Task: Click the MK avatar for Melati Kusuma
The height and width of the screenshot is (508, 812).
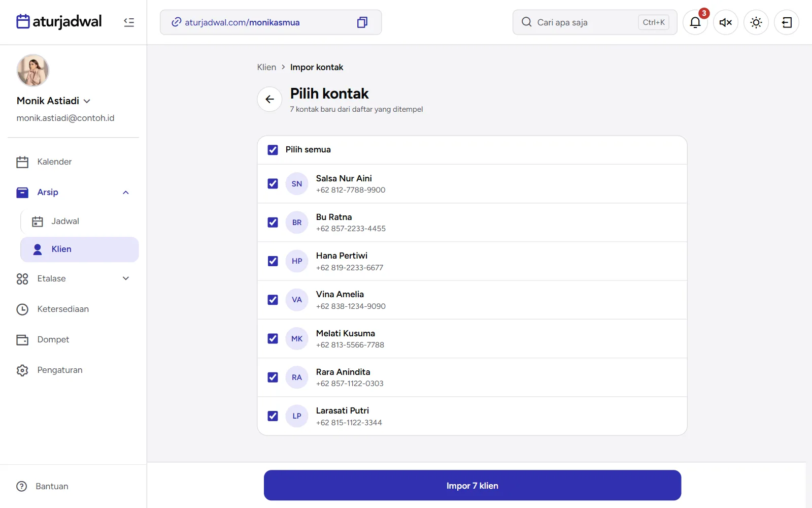Action: click(297, 339)
